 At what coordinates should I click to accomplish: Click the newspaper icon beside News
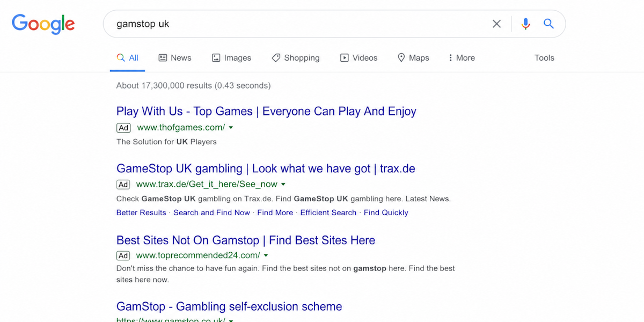pyautogui.click(x=163, y=58)
